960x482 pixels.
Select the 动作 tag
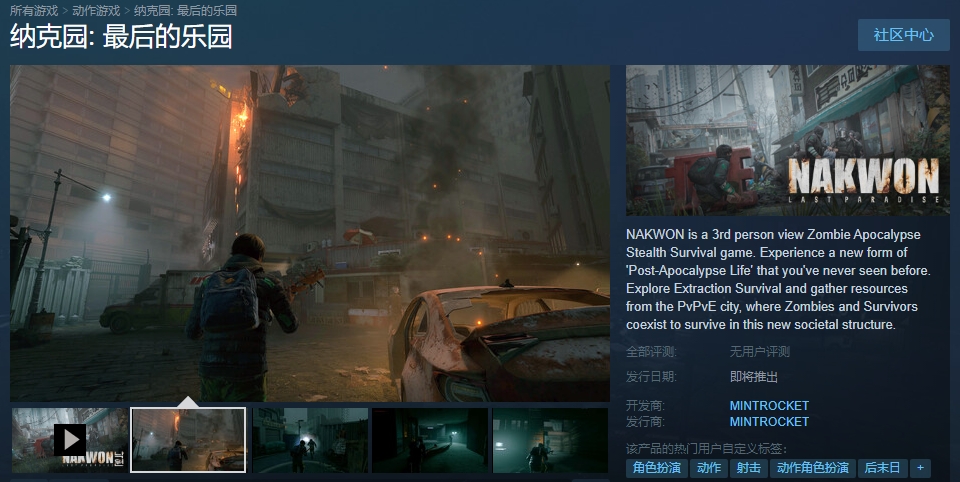tap(709, 468)
